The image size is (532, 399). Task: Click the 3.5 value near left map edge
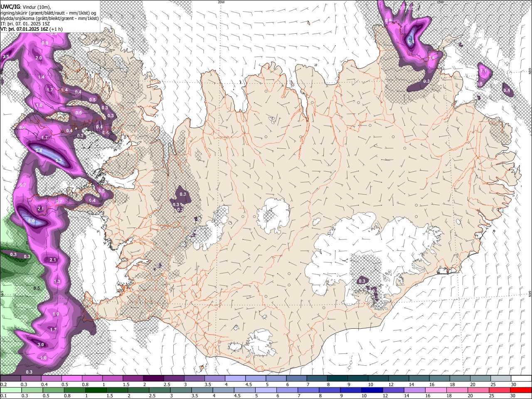point(6,57)
